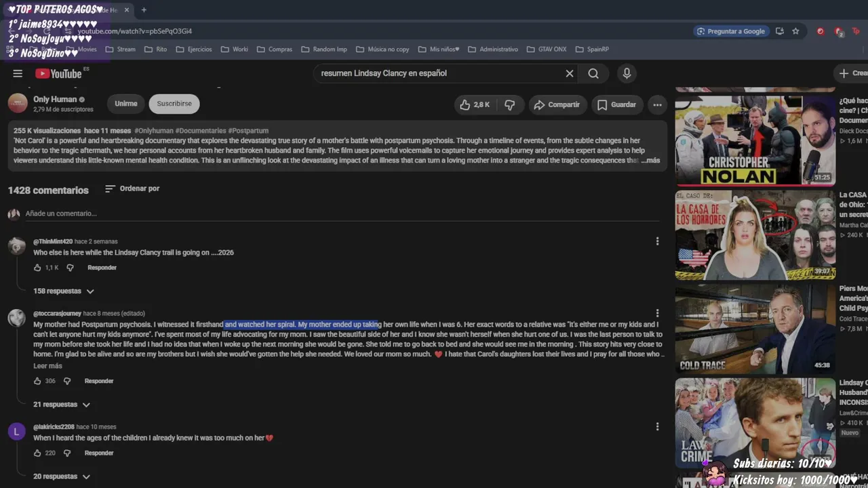Viewport: 868px width, 488px height.
Task: Add a comment in the comment field
Action: tap(342, 213)
